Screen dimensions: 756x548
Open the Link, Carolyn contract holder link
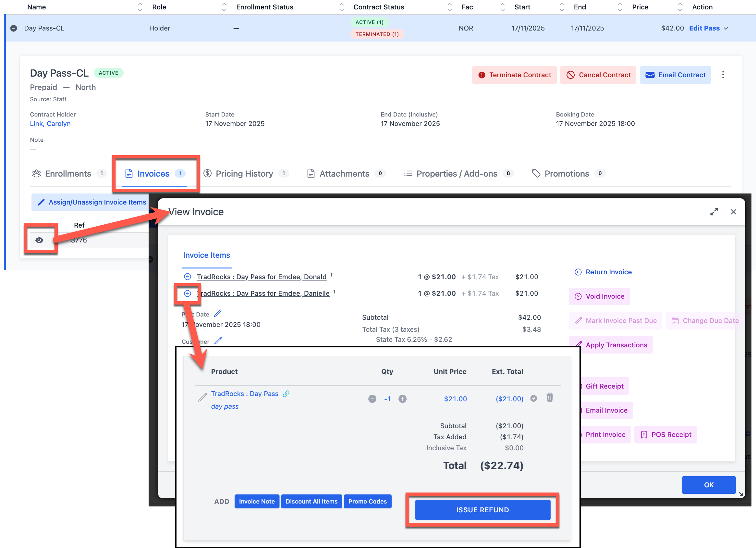pyautogui.click(x=50, y=124)
